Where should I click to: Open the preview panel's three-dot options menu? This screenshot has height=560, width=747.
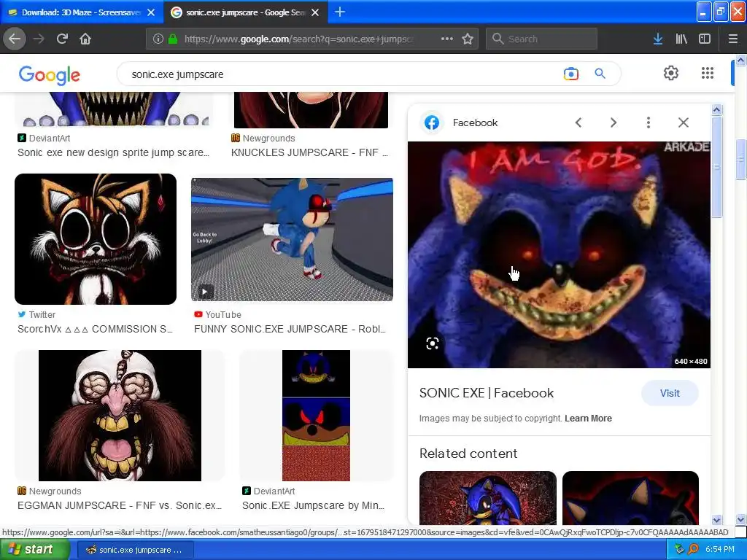[649, 122]
